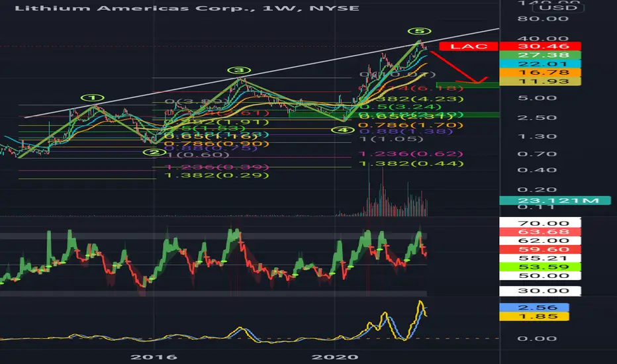
Task: Click the blue MACD 2.56 label
Action: pos(534,307)
